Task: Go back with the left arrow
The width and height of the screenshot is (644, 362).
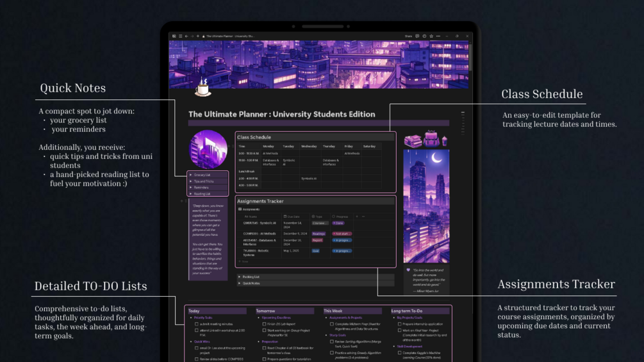Action: [x=186, y=36]
